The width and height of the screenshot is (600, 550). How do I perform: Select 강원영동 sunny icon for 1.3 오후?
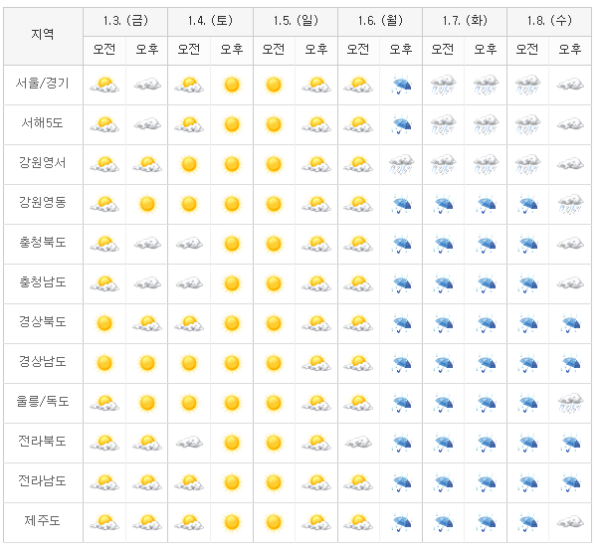point(148,204)
